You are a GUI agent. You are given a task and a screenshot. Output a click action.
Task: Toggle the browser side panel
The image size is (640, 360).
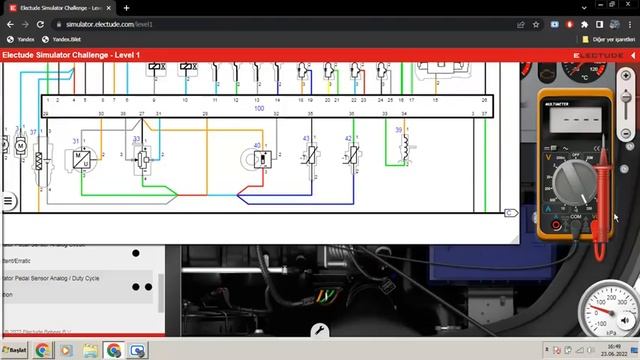pos(599,24)
